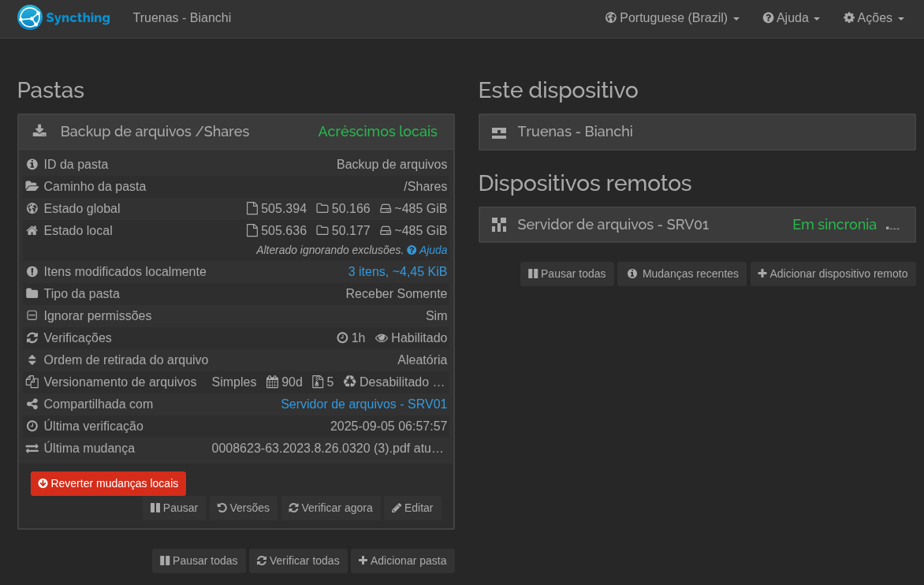Viewport: 924px width, 585px height.
Task: Open the Servidor de arquivos - SRV01 shared link
Action: pos(363,404)
